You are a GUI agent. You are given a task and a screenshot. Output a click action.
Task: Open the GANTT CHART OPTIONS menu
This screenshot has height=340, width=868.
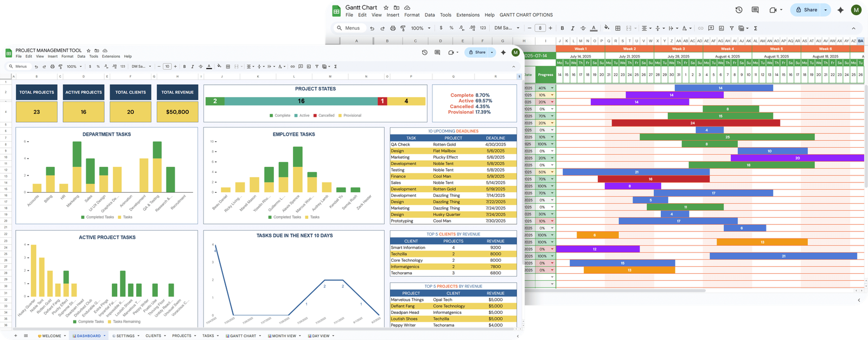(526, 15)
